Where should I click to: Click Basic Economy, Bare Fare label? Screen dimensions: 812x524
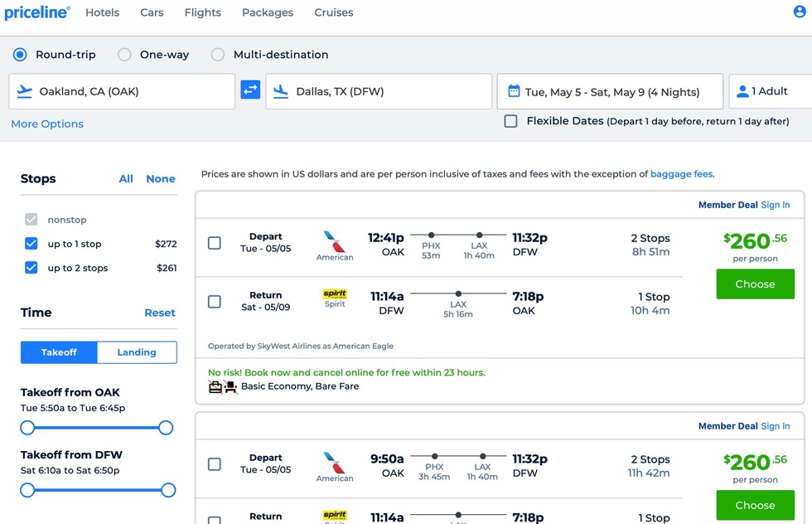pyautogui.click(x=300, y=386)
